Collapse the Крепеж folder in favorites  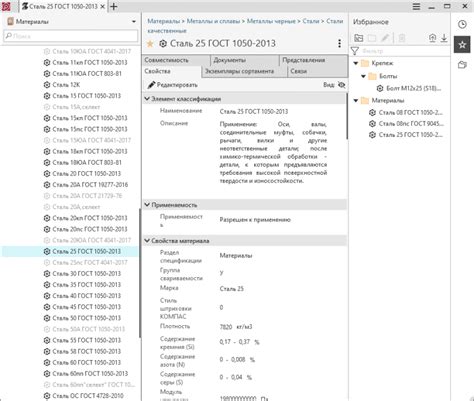pyautogui.click(x=356, y=63)
